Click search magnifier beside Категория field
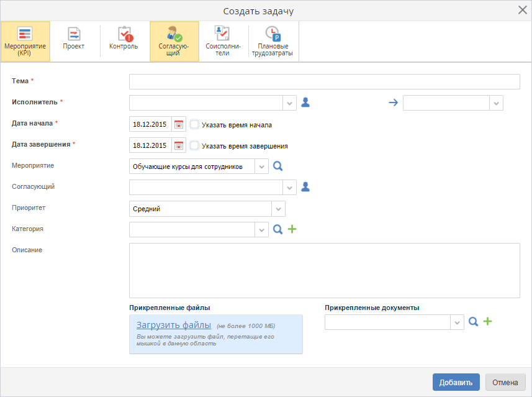The width and height of the screenshot is (532, 397). coord(278,230)
